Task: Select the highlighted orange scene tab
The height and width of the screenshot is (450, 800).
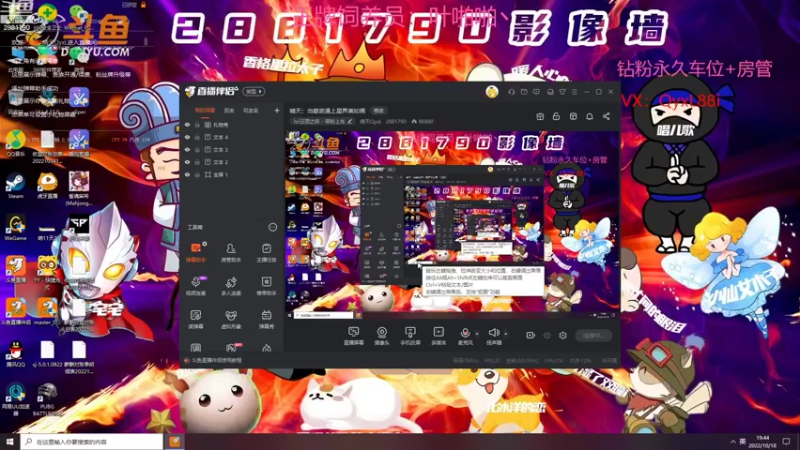Action: tap(205, 110)
